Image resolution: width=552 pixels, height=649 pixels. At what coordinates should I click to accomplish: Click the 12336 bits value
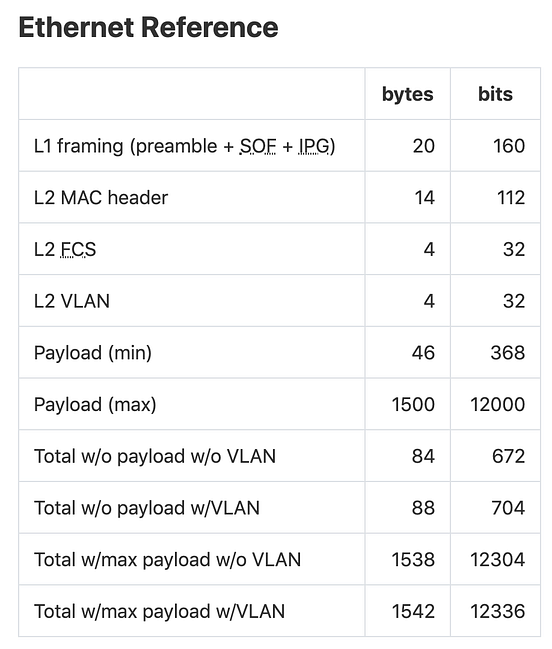click(497, 612)
